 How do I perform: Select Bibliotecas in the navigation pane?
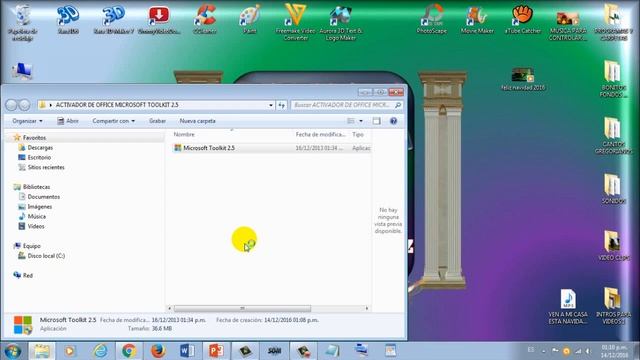36,187
